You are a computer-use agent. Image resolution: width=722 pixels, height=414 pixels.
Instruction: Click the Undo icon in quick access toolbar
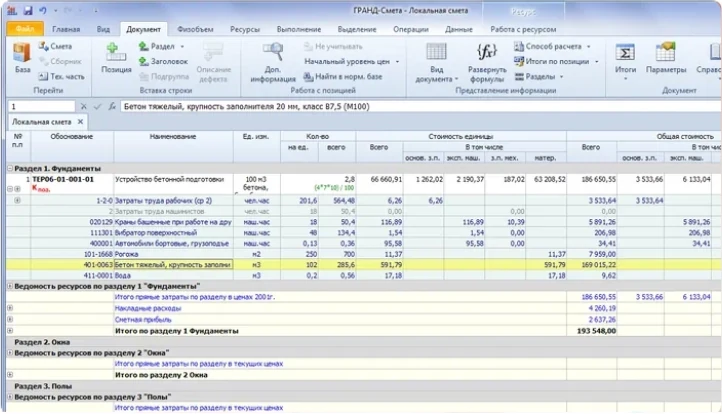click(42, 10)
